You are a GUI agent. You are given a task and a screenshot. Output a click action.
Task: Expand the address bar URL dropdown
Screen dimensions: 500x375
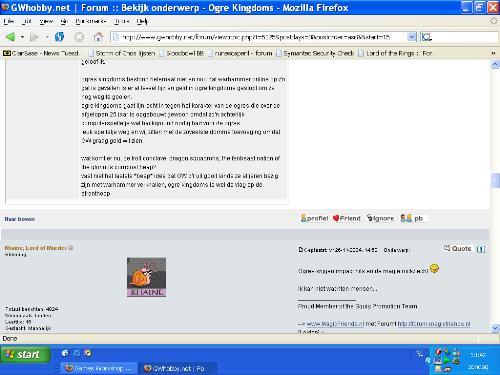point(412,37)
